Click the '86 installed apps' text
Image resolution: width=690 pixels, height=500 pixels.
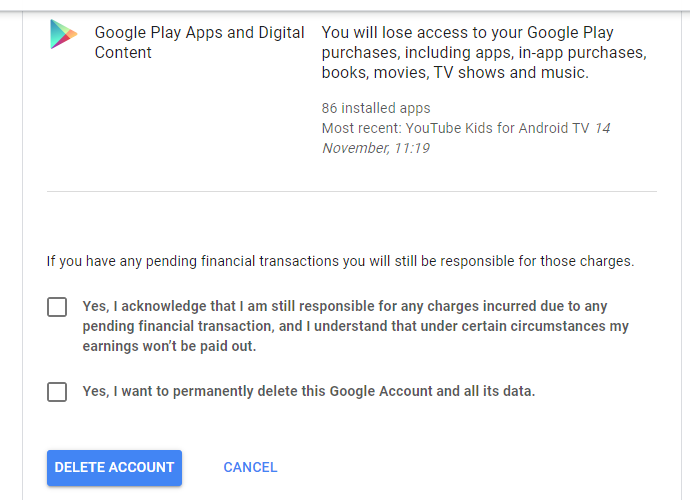coord(376,108)
